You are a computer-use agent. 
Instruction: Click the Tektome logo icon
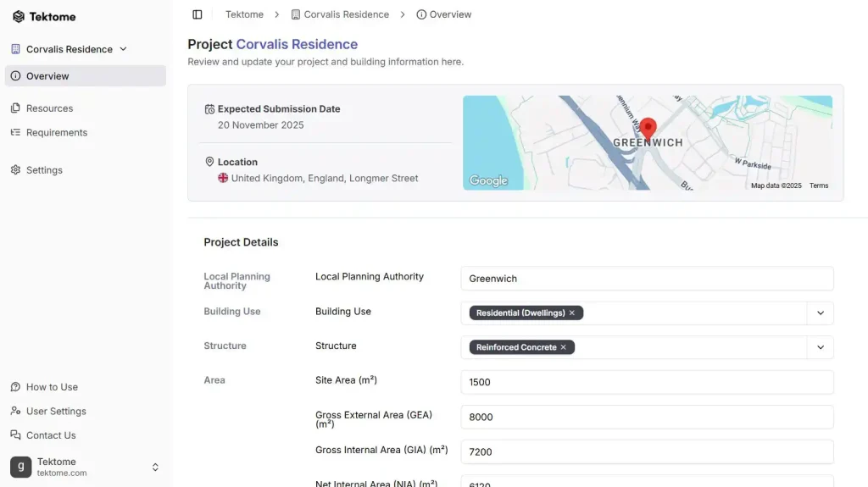click(19, 16)
